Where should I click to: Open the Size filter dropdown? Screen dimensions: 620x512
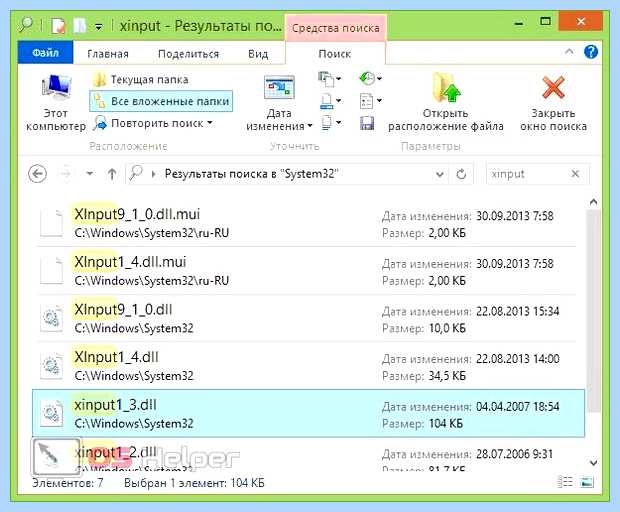(329, 101)
